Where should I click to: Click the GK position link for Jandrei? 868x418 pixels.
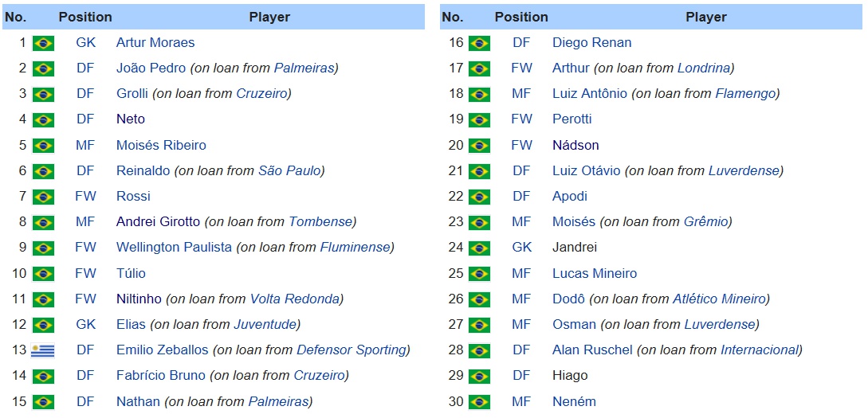pyautogui.click(x=521, y=247)
